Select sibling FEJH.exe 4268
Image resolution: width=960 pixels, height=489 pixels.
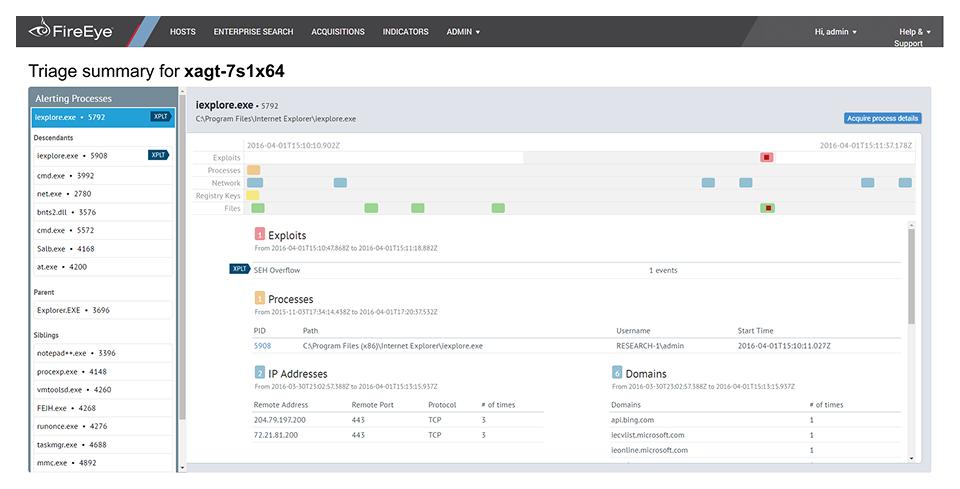click(103, 408)
